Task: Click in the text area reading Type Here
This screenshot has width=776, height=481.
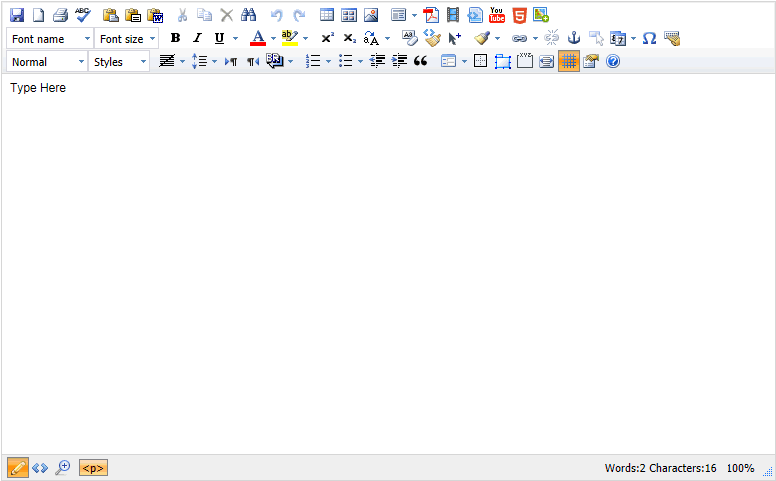Action: [x=38, y=88]
